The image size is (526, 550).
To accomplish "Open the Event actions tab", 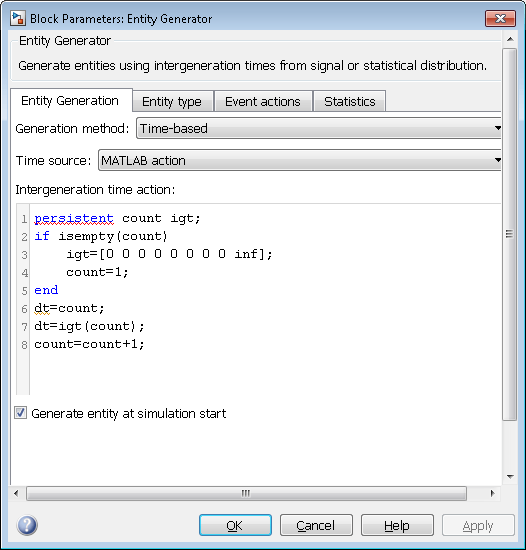I will click(x=263, y=101).
